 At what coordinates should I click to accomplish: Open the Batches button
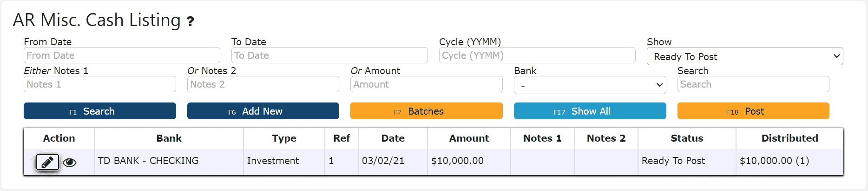427,111
